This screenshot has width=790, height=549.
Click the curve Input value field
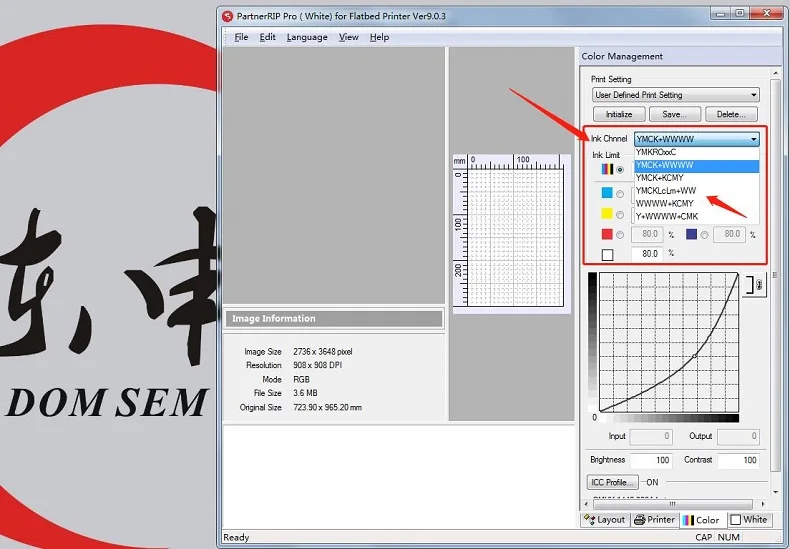point(651,437)
